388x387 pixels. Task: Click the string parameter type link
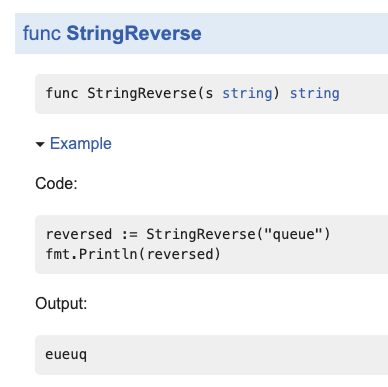[x=247, y=93]
